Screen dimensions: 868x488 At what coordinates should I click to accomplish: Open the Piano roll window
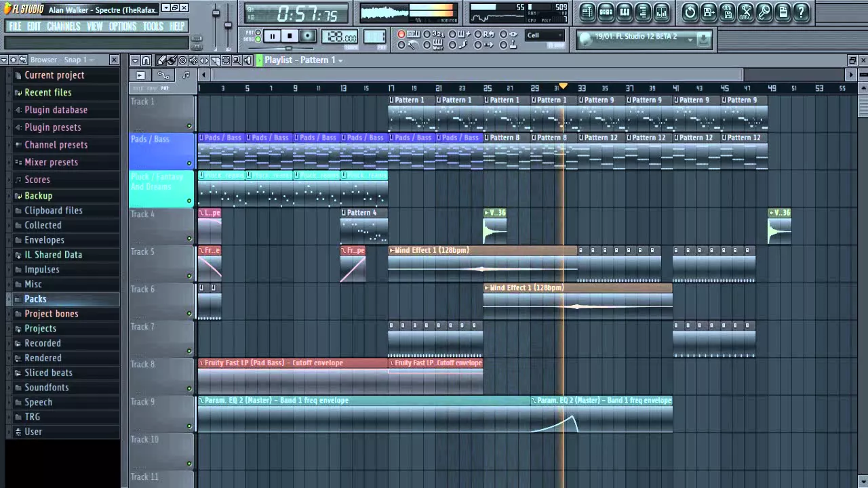(624, 12)
